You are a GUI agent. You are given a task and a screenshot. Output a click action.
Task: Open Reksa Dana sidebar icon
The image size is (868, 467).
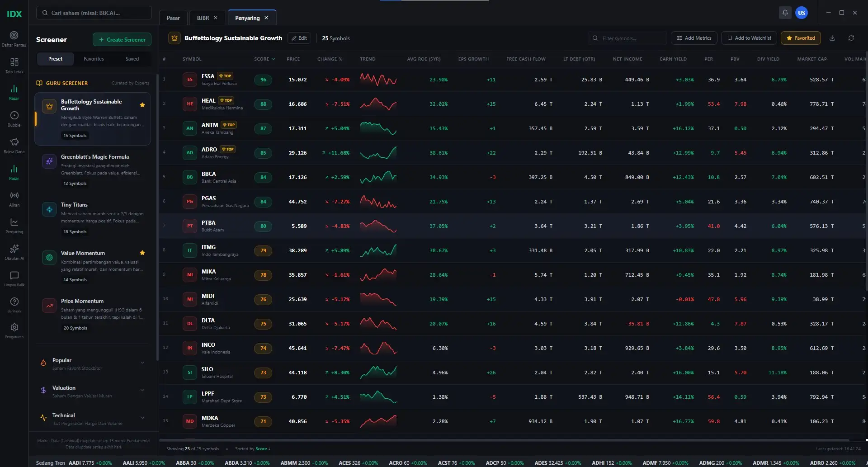pos(14,146)
